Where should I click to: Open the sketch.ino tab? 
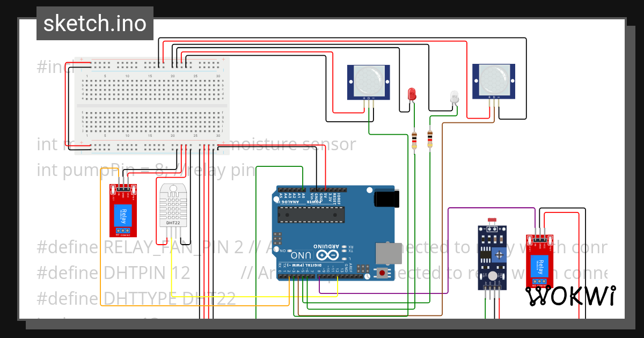[94, 23]
